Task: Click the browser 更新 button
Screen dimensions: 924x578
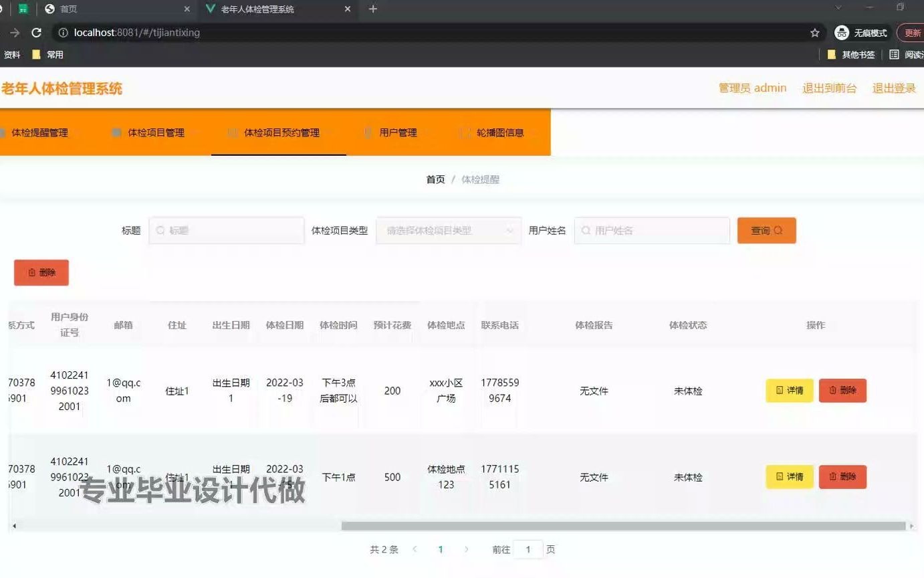Action: 911,33
